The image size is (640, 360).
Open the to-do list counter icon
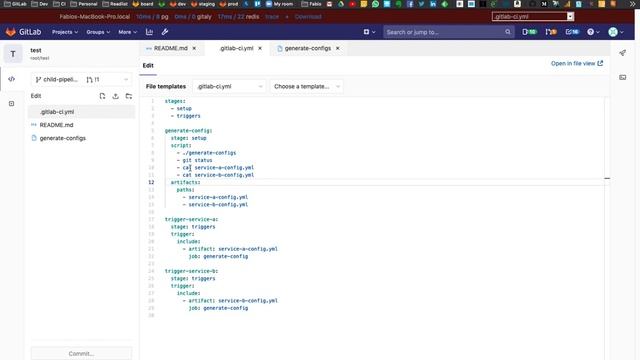(572, 32)
